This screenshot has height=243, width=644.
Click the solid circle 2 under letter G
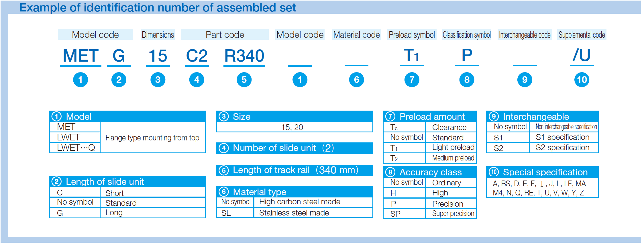point(119,80)
